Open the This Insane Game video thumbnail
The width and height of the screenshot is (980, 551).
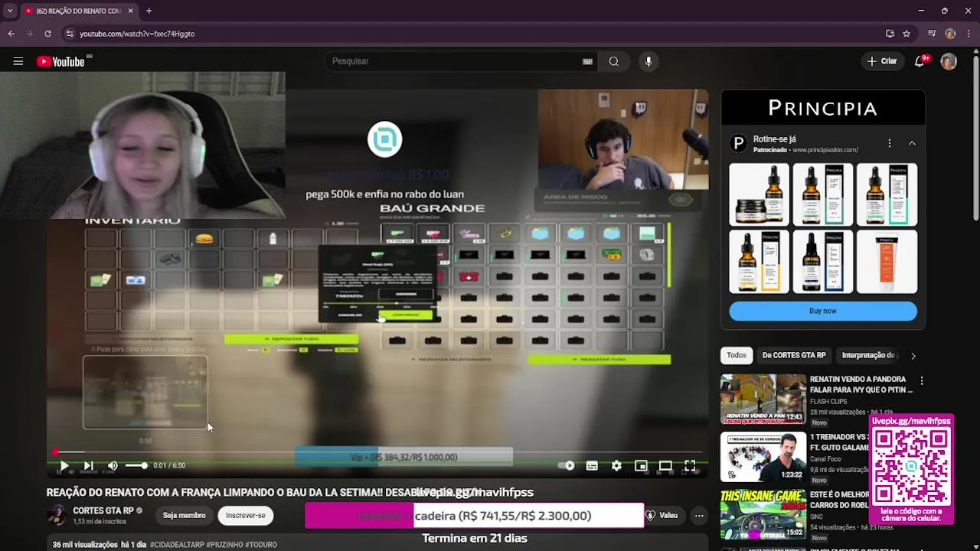pos(763,514)
